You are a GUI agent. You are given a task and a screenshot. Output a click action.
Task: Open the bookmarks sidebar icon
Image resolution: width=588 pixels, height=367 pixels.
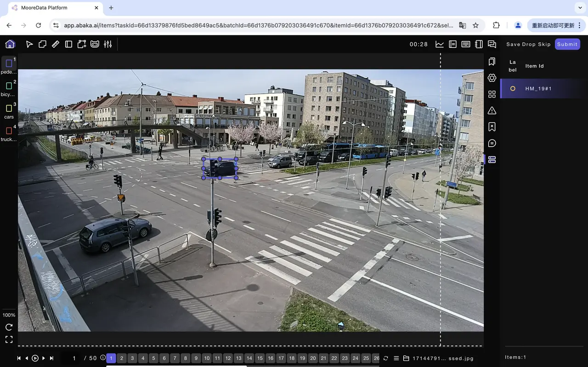(492, 62)
